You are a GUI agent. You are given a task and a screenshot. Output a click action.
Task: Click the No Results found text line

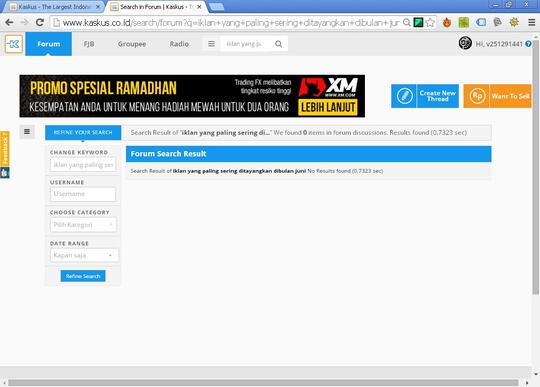click(x=257, y=171)
